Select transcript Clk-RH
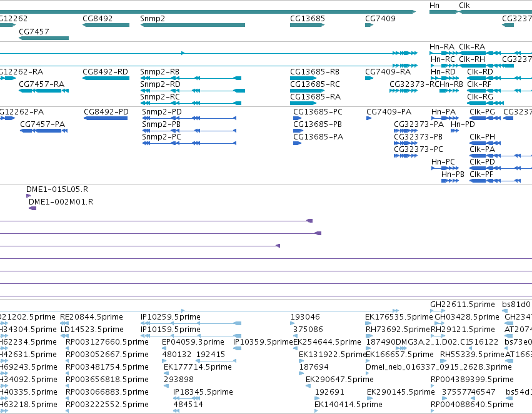Screen dimensions: 532x414 point(472,59)
